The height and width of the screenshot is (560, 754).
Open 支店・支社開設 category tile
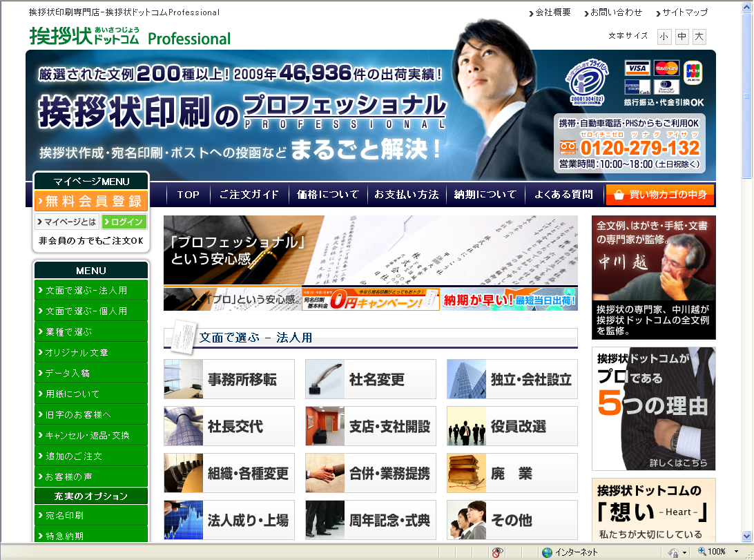pyautogui.click(x=370, y=426)
